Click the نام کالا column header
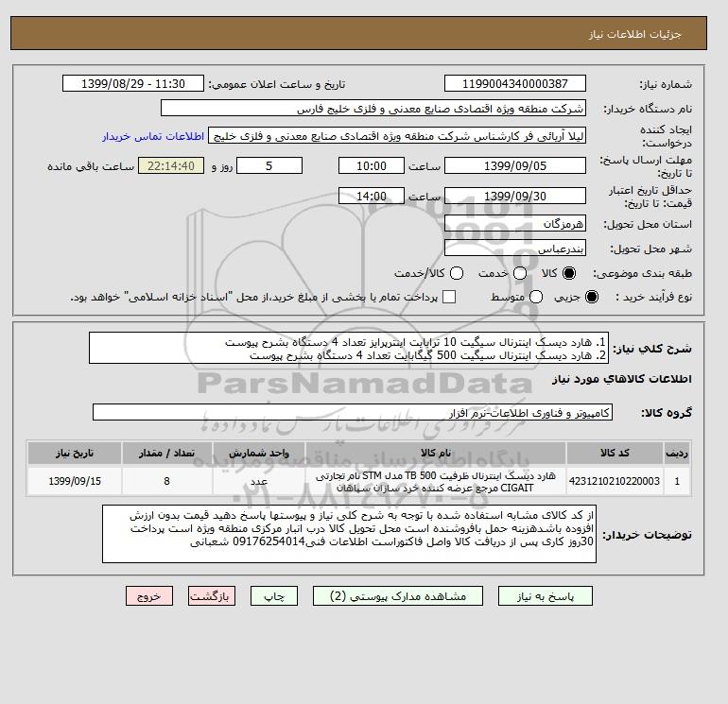This screenshot has width=728, height=704. (x=436, y=453)
